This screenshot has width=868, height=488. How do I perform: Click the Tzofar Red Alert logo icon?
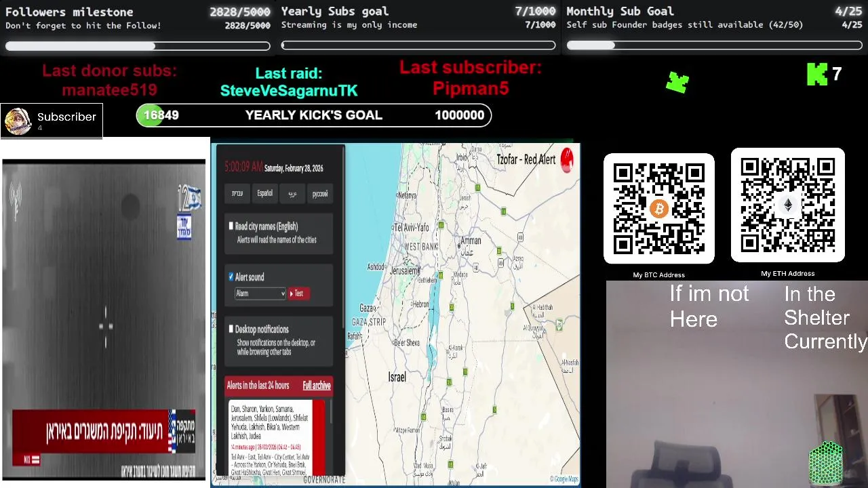pyautogui.click(x=567, y=160)
